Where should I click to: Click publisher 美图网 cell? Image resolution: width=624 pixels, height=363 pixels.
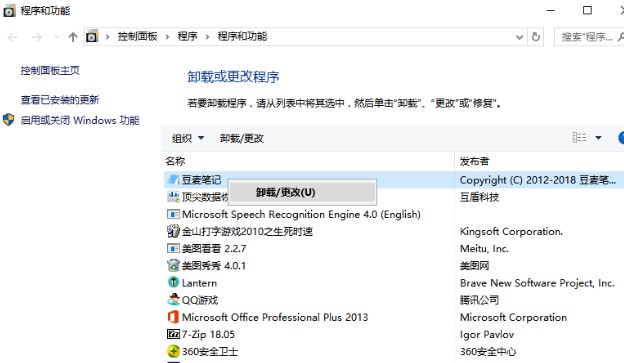(474, 265)
